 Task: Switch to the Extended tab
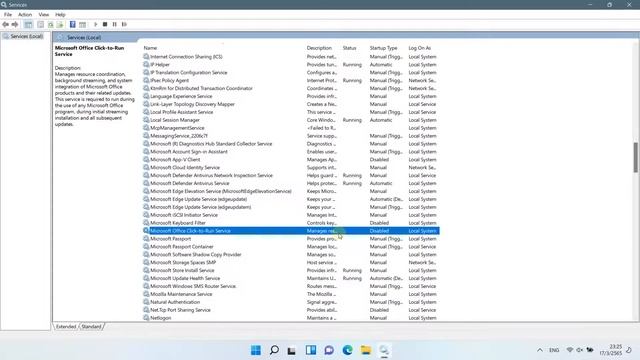click(66, 327)
